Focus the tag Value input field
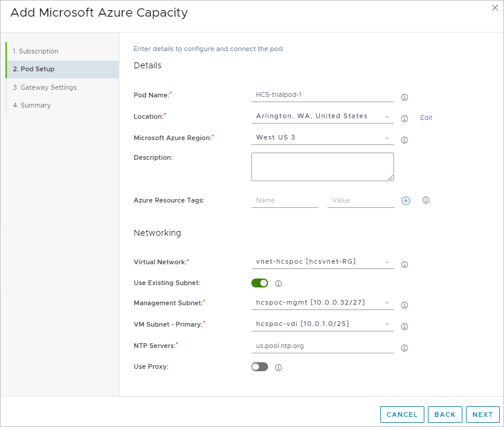Image resolution: width=504 pixels, height=427 pixels. (x=361, y=201)
